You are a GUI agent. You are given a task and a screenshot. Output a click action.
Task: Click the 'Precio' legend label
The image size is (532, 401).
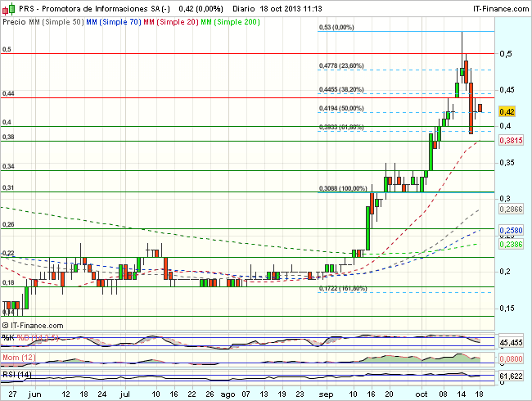coord(14,22)
